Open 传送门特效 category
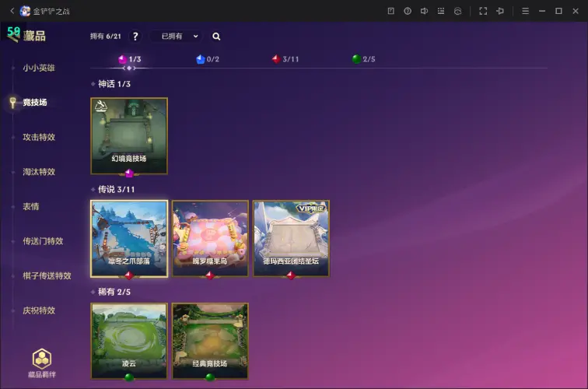The height and width of the screenshot is (389, 588). (x=43, y=241)
